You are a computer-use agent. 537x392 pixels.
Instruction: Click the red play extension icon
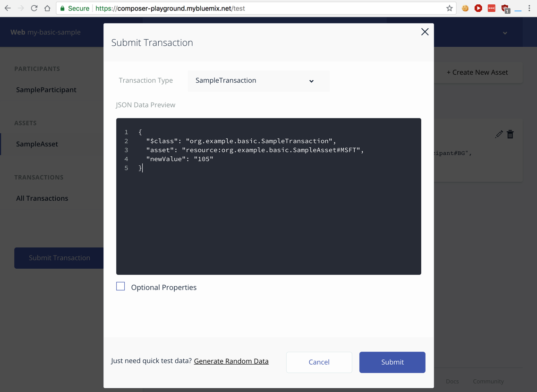(x=478, y=8)
